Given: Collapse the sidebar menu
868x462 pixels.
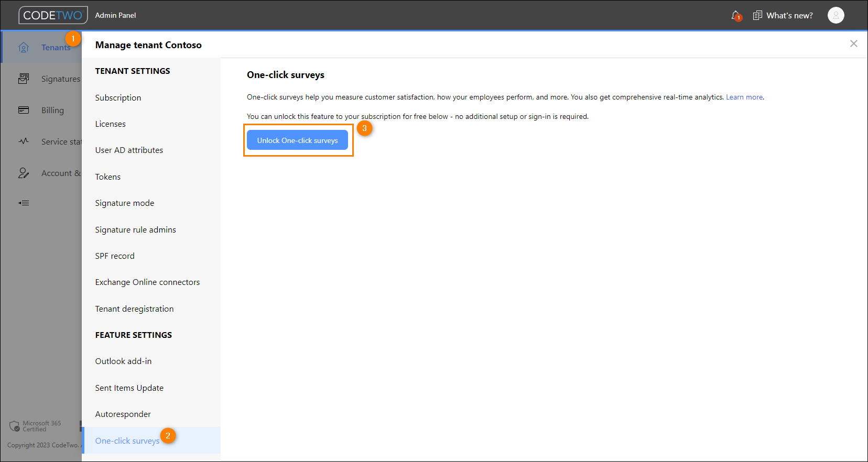Looking at the screenshot, I should click(24, 203).
